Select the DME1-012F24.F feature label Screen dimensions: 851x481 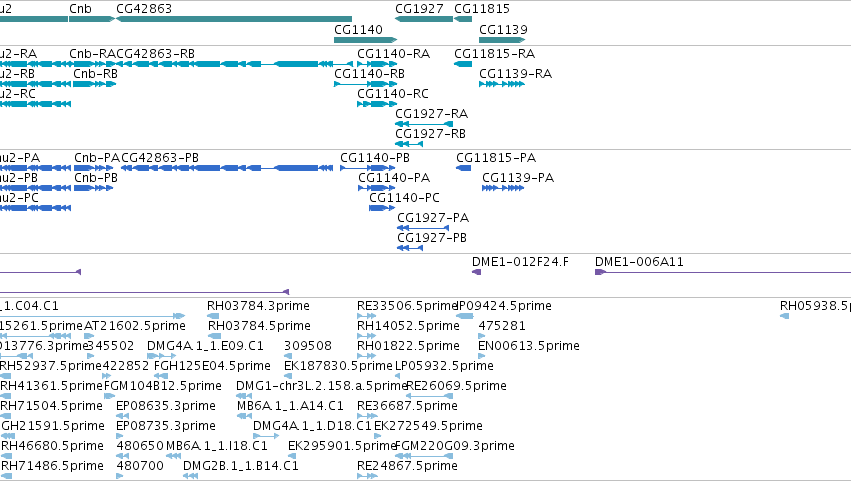point(520,262)
